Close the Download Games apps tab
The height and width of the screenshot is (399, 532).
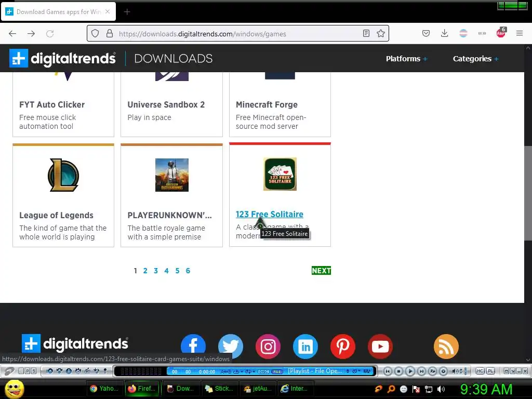pyautogui.click(x=108, y=11)
